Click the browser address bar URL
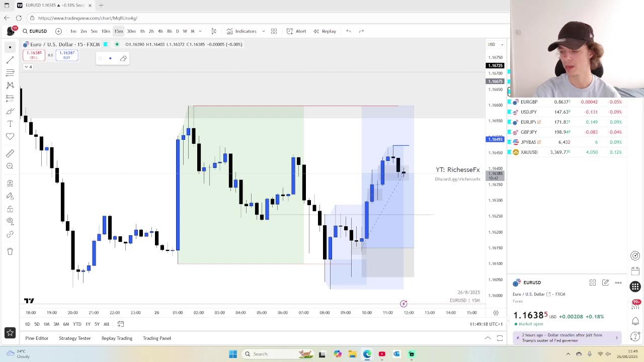This screenshot has height=362, width=644. point(88,18)
